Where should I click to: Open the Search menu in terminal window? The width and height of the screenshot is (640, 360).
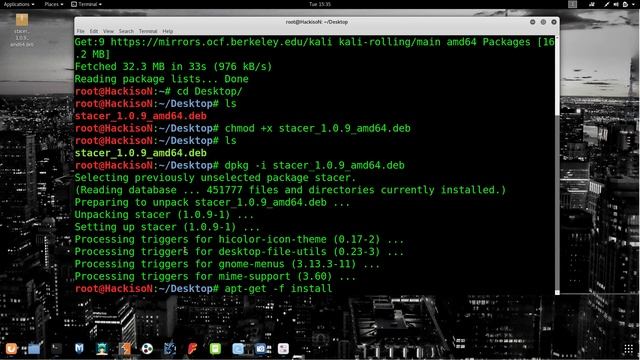tap(126, 31)
